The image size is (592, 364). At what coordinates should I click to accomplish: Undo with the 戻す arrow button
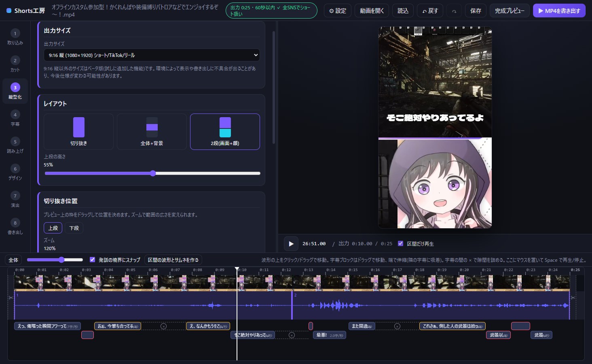click(x=430, y=11)
